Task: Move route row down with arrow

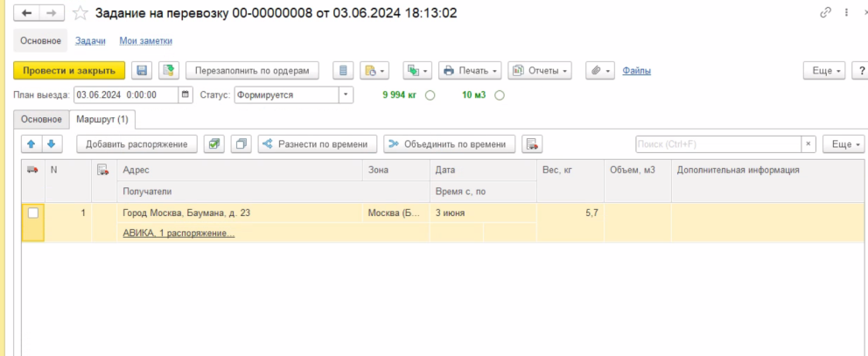Action: click(51, 144)
